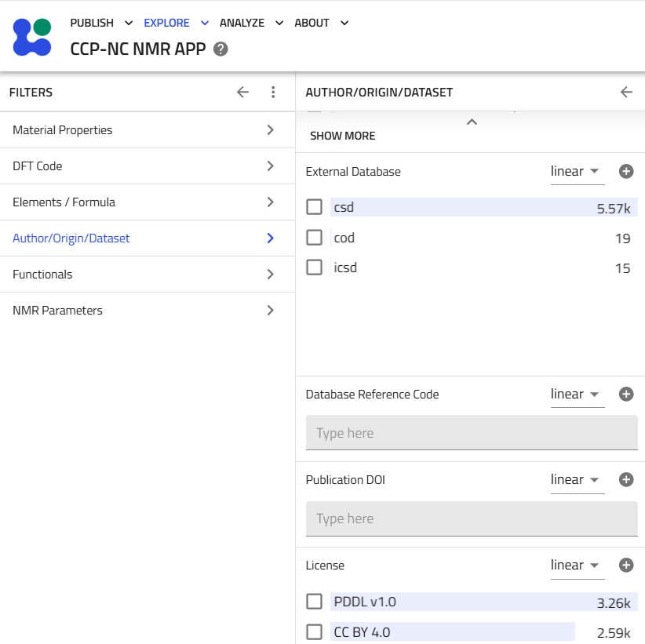This screenshot has height=644, width=645.
Task: Collapse Filters panel with back arrow
Action: [x=242, y=92]
